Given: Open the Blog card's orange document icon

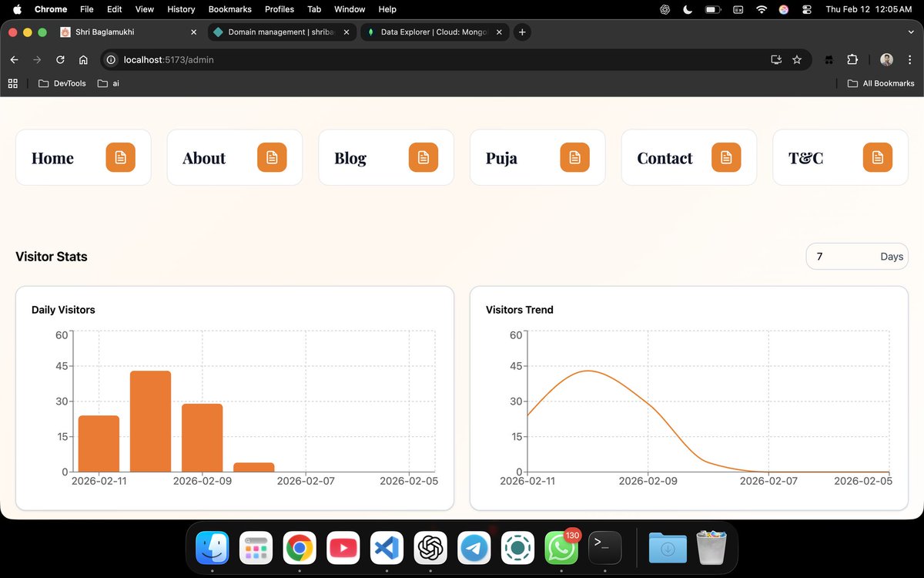Looking at the screenshot, I should [423, 157].
